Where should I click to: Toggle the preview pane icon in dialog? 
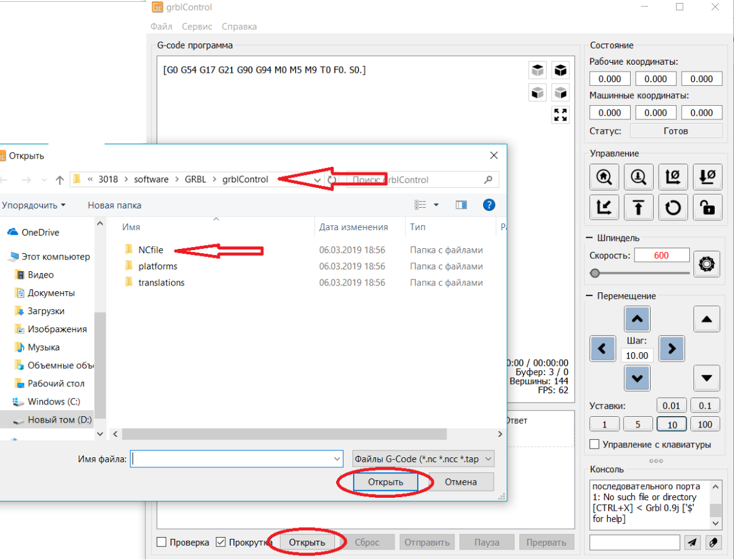(x=461, y=205)
